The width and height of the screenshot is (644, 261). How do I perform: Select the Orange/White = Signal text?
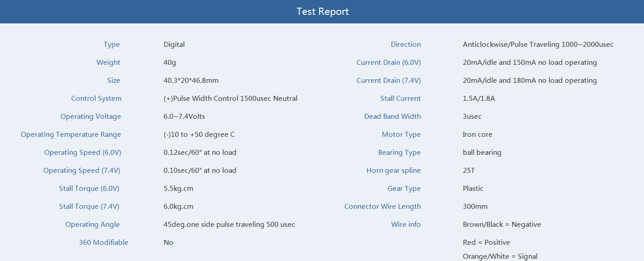(500, 256)
